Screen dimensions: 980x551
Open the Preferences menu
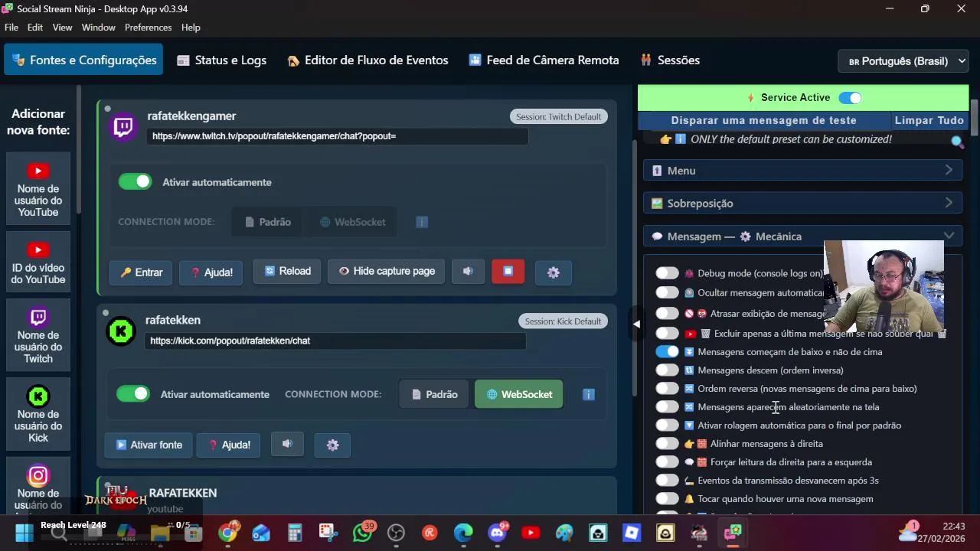149,28
